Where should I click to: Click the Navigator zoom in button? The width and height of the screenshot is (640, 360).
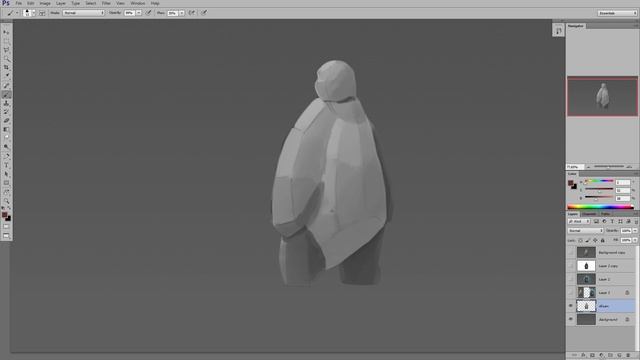point(629,167)
